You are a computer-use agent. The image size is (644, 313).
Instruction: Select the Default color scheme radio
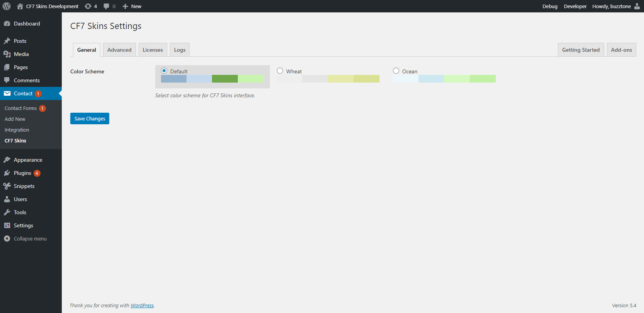[164, 71]
